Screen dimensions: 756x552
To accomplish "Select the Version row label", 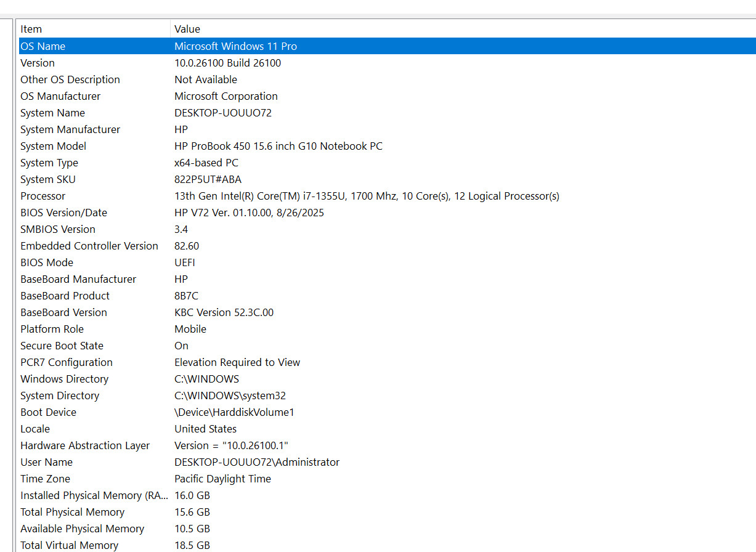I will pyautogui.click(x=38, y=63).
